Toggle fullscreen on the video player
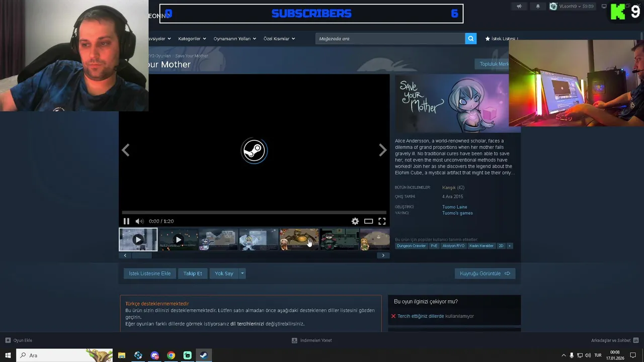Viewport: 644px width, 362px height. tap(382, 221)
